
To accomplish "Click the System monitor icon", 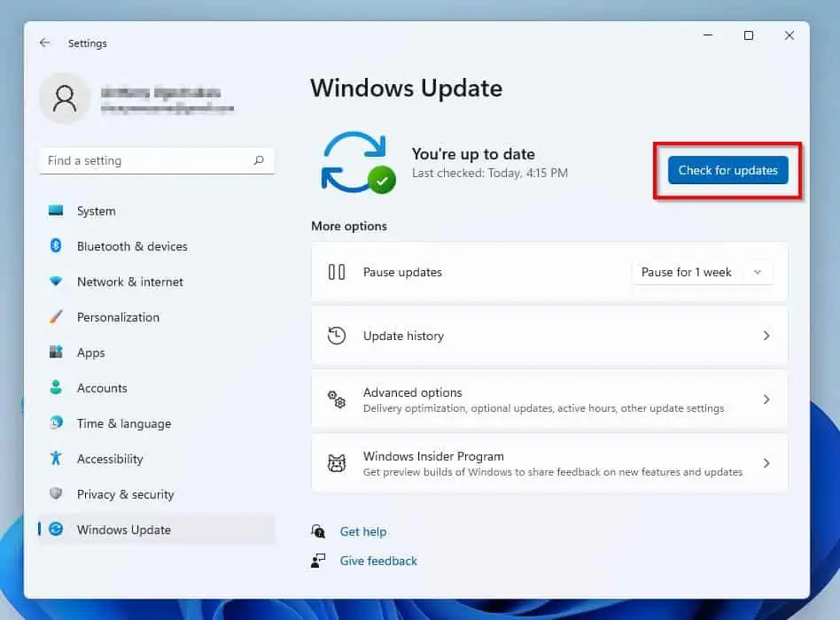I will [x=56, y=211].
